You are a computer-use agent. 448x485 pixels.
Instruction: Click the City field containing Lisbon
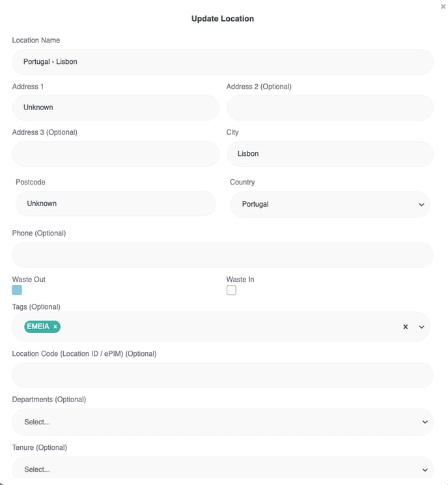[330, 154]
